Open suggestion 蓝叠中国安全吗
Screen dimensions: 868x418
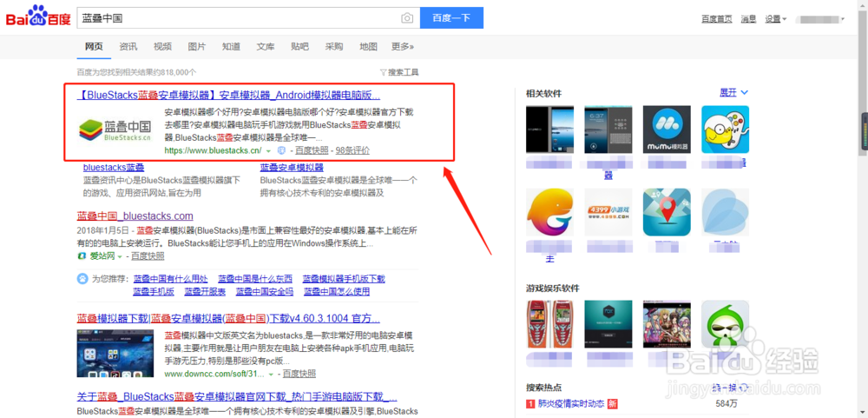click(265, 292)
